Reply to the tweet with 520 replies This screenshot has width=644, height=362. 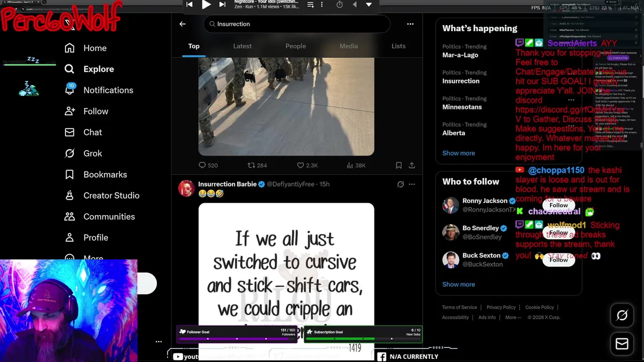(x=208, y=165)
